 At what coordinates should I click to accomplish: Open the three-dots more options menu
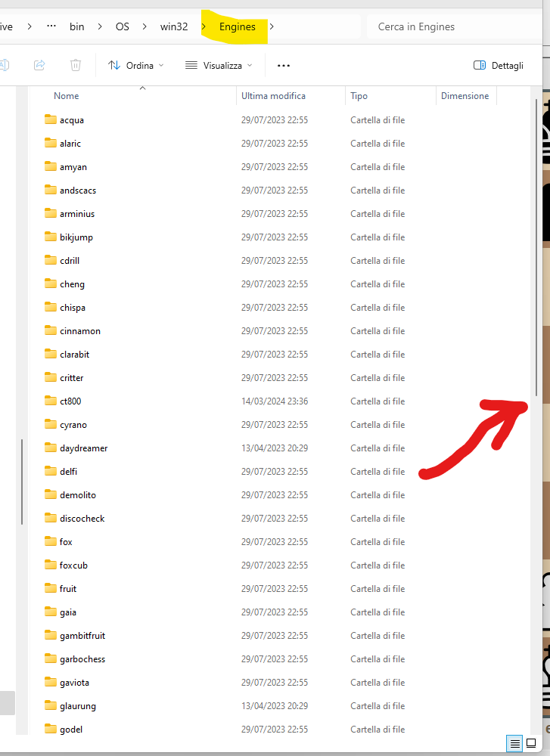284,66
